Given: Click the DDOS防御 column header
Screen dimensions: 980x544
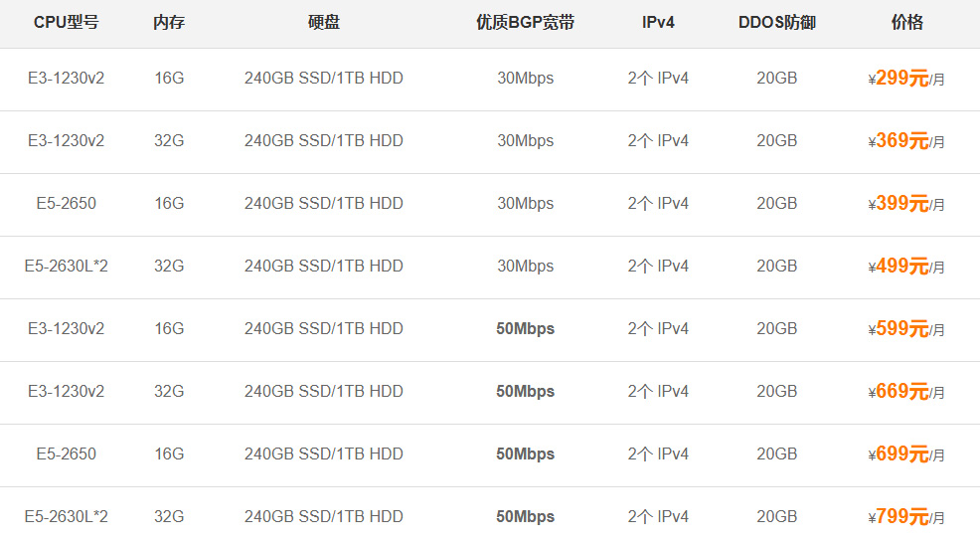Looking at the screenshot, I should pos(777,22).
